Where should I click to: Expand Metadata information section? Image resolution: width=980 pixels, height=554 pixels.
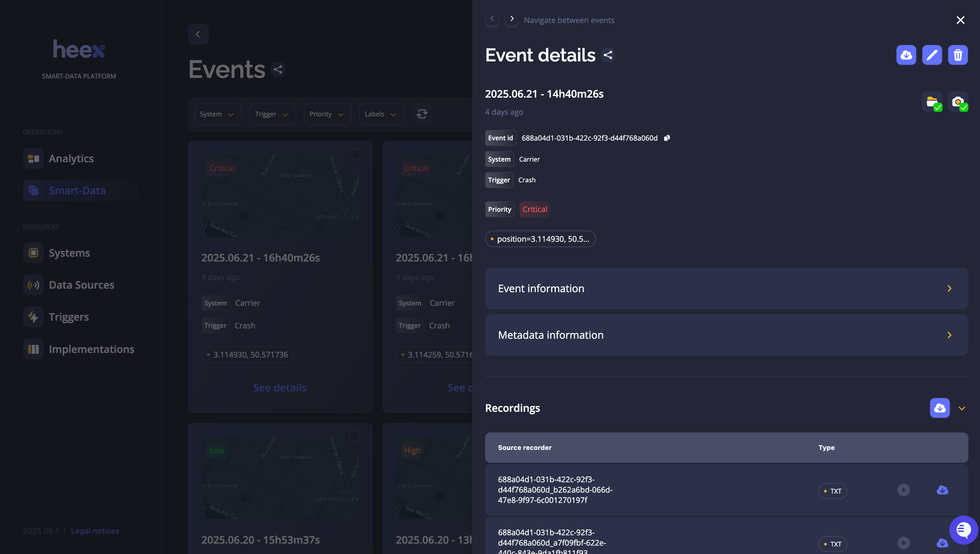pyautogui.click(x=726, y=335)
